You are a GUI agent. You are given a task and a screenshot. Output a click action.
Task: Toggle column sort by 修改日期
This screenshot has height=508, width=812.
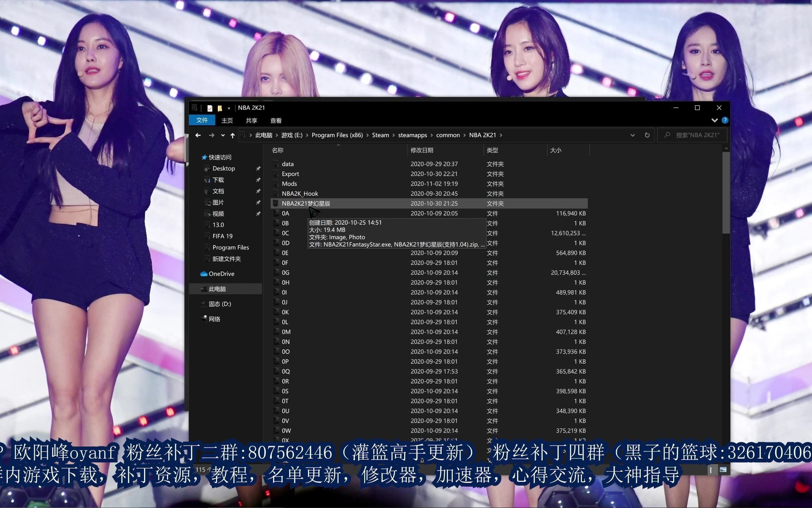(423, 150)
